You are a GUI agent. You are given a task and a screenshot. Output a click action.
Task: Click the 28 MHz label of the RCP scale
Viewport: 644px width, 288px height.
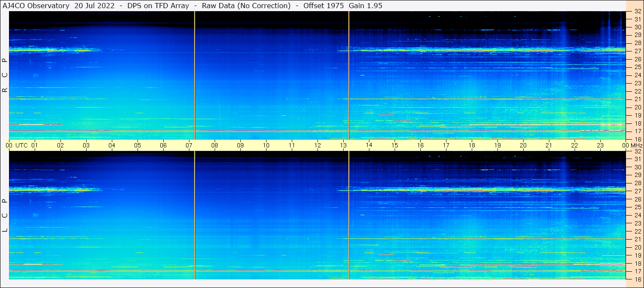tap(638, 43)
